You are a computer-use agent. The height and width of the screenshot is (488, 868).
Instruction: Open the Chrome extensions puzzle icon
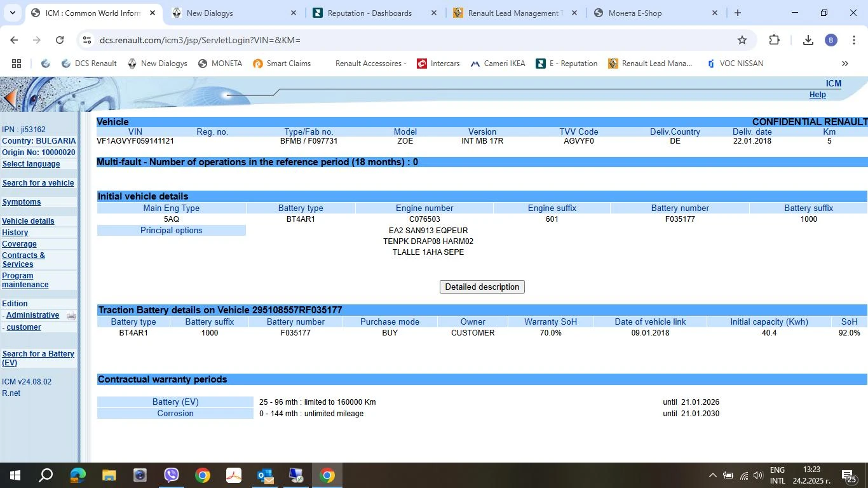tap(774, 40)
